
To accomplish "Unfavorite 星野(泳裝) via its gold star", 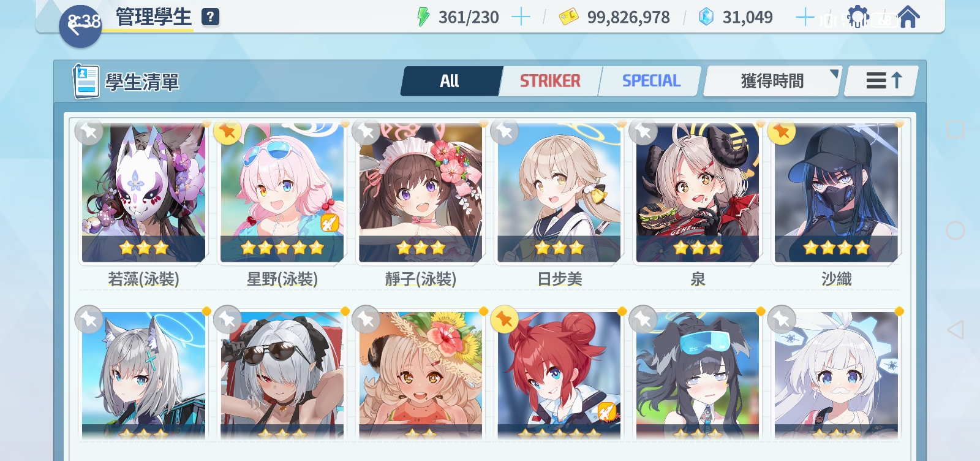I will pyautogui.click(x=228, y=131).
